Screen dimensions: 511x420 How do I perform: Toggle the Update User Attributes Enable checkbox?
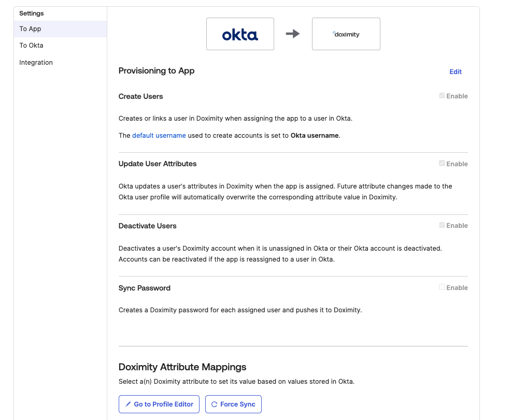point(442,164)
